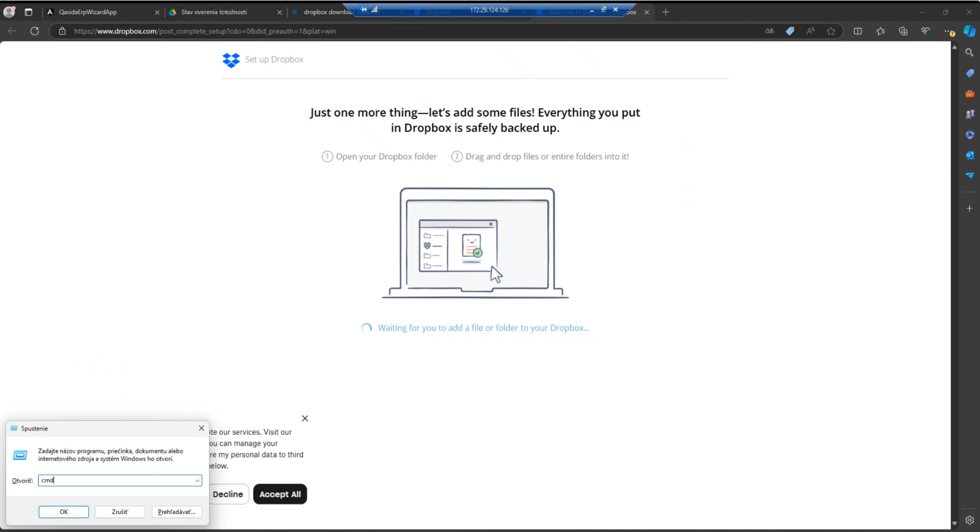
Task: Click 'Waiting for you to add a file' text
Action: click(484, 328)
